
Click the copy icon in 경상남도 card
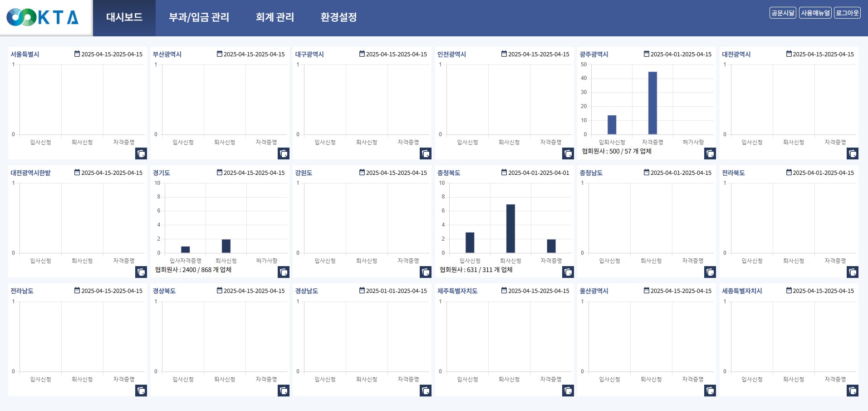[426, 391]
